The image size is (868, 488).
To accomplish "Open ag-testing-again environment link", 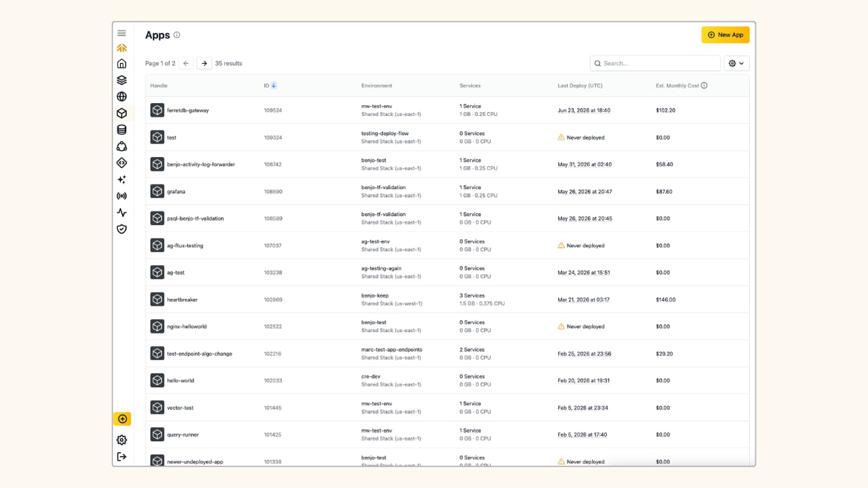I will (381, 268).
